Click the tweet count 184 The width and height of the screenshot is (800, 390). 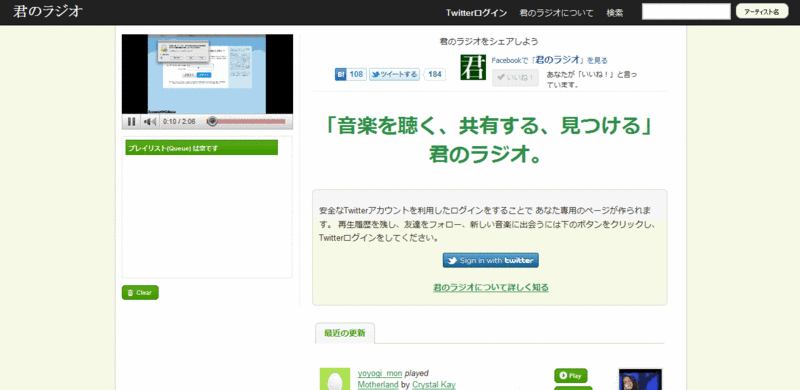click(435, 75)
